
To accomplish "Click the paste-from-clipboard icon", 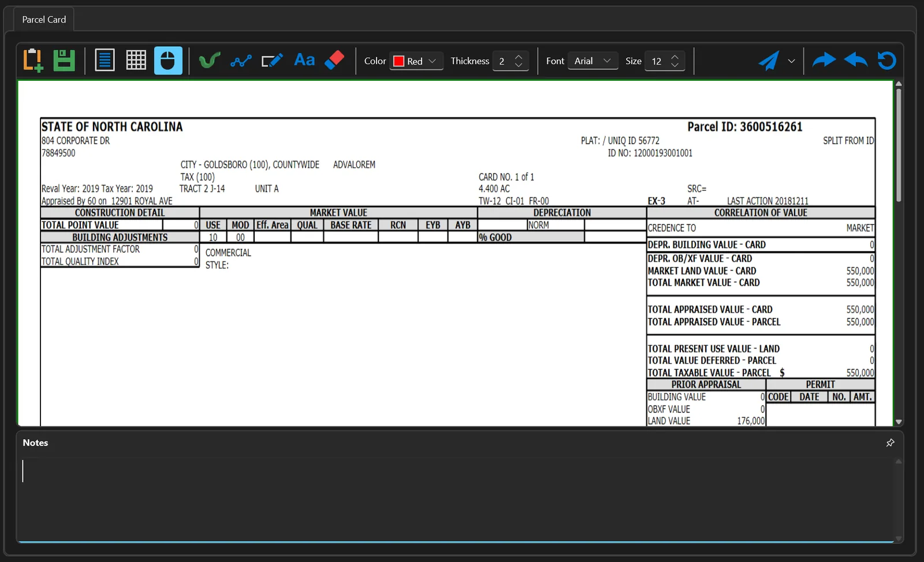I will tap(33, 61).
